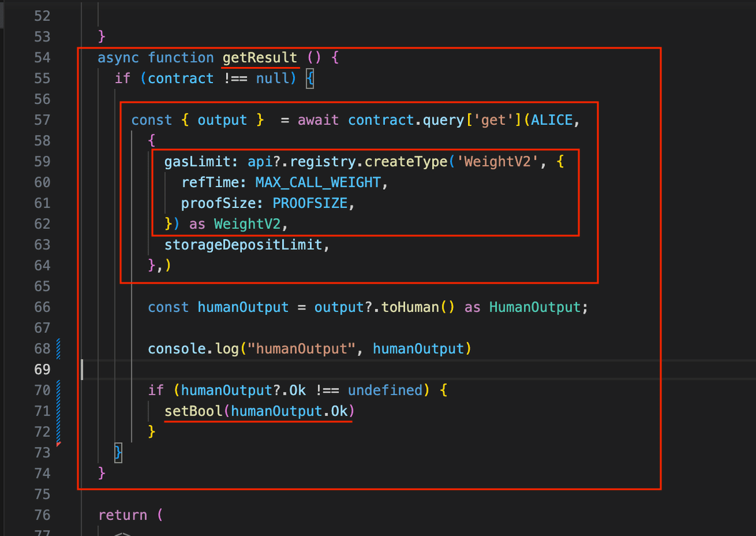Click the blue change marker beside line 68
756x536 pixels.
click(59, 349)
